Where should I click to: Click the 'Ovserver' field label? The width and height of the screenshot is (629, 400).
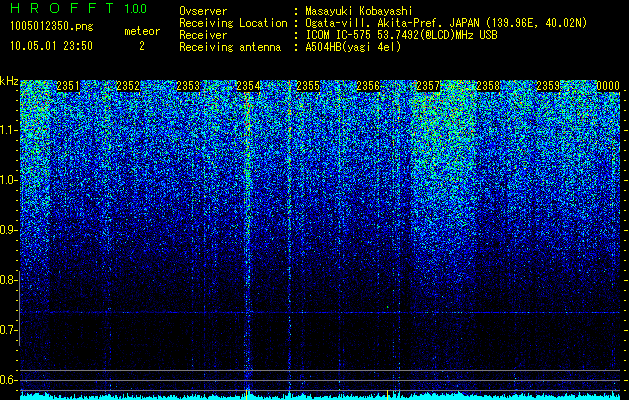point(203,11)
